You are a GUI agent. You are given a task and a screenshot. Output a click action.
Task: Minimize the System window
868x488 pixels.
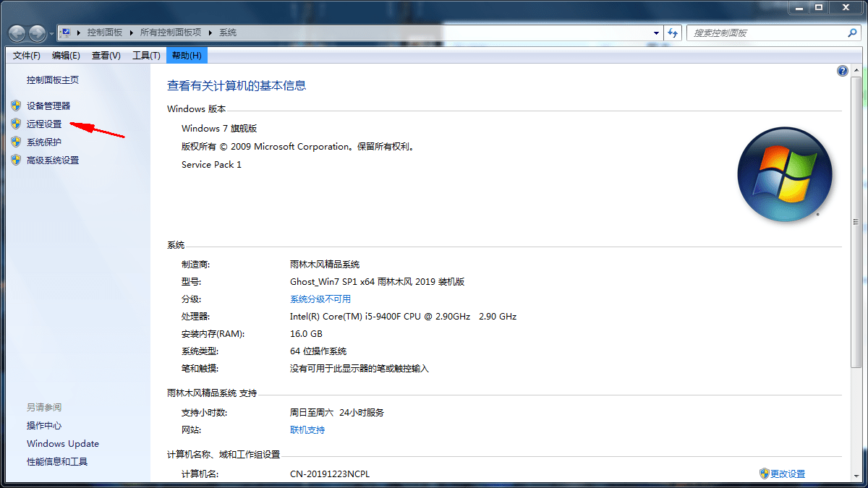tap(798, 7)
